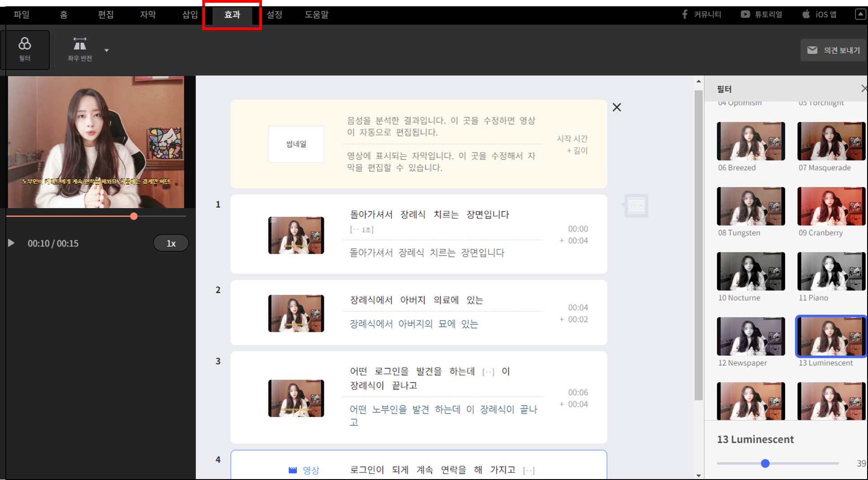
Task: Click the clip list scrollbar down arrow
Action: 698,476
